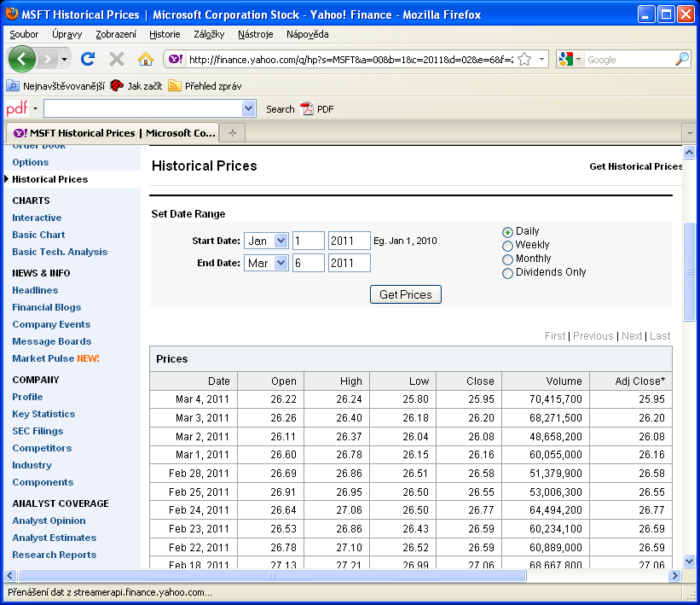Click the horizontal scrollbar right arrow

click(674, 575)
